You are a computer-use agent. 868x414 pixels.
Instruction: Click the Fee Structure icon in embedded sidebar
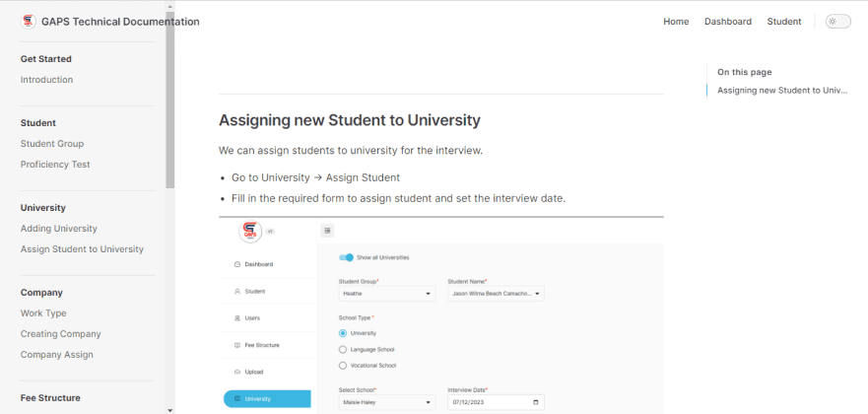236,345
